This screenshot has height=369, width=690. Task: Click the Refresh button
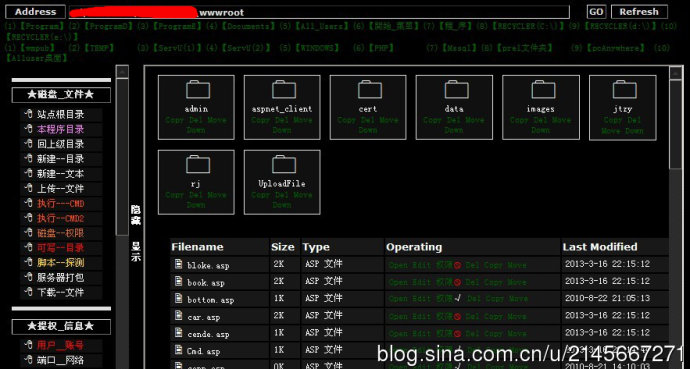(639, 12)
